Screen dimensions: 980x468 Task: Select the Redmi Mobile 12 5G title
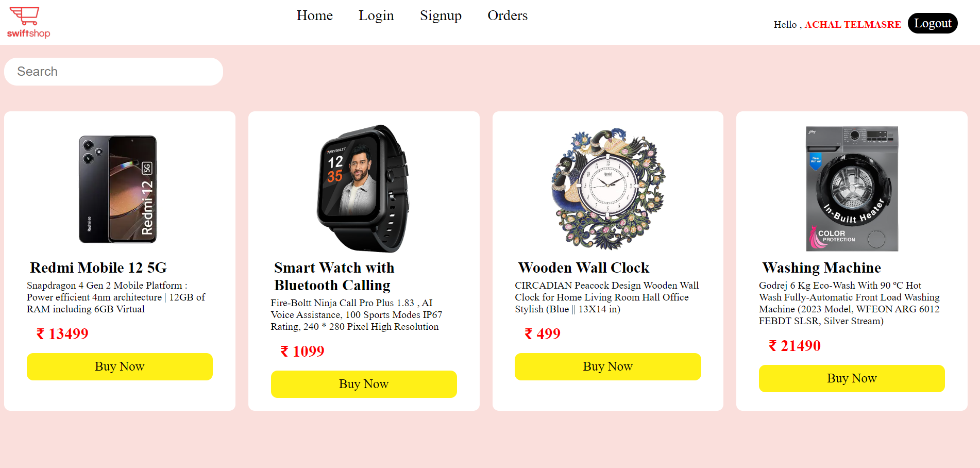click(98, 268)
